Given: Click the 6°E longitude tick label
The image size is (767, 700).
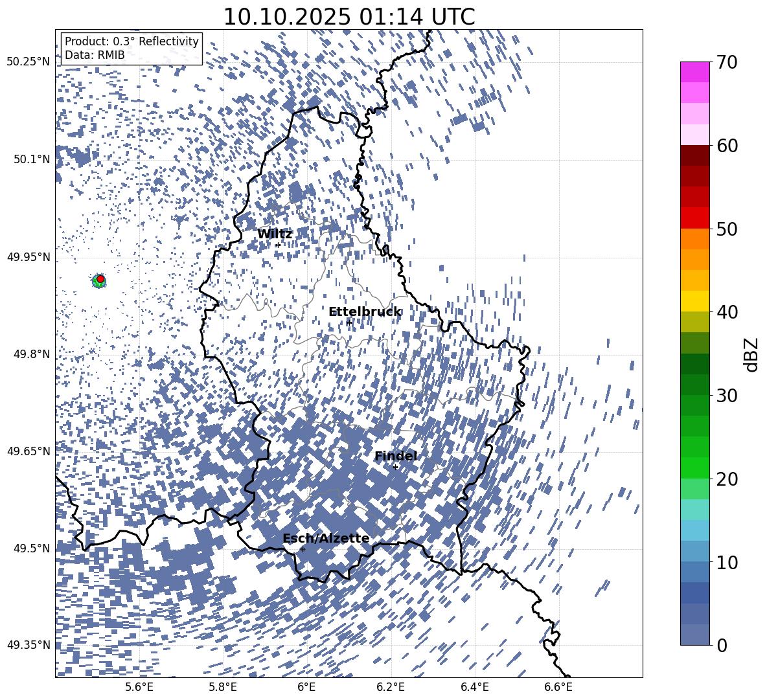Looking at the screenshot, I should point(306,687).
